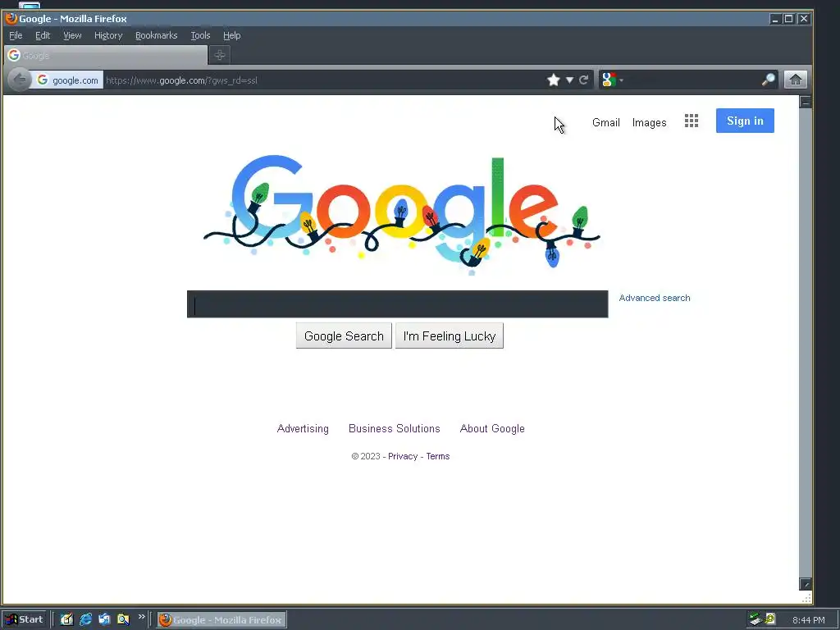The image size is (840, 630).
Task: Expand the quick launch chevron overflow
Action: coord(141,617)
